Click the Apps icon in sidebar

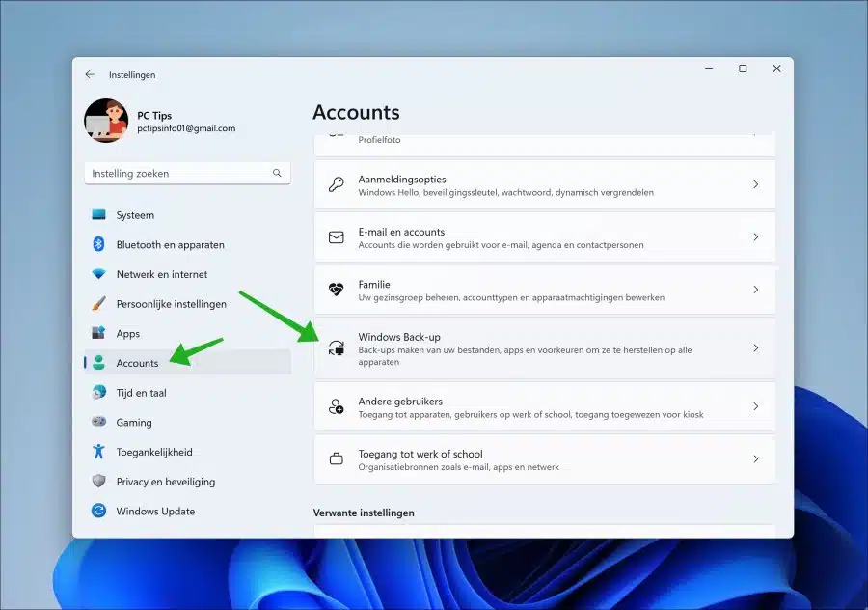point(98,333)
